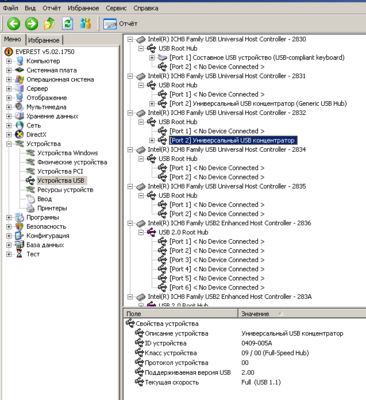The width and height of the screenshot is (366, 400).
Task: Switch to the Избранное tab
Action: tap(44, 40)
